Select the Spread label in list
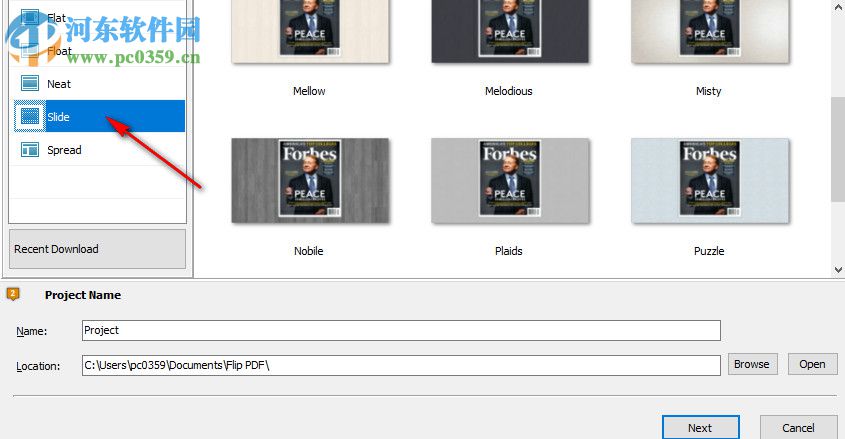This screenshot has height=439, width=845. (64, 150)
